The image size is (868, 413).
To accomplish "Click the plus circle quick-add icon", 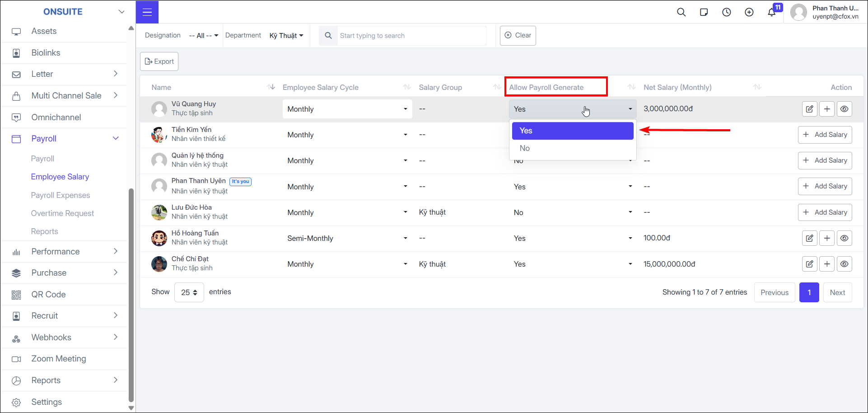I will (749, 12).
